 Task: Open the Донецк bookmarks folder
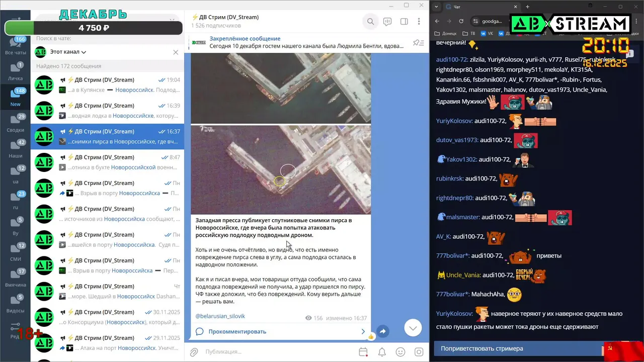[446, 34]
